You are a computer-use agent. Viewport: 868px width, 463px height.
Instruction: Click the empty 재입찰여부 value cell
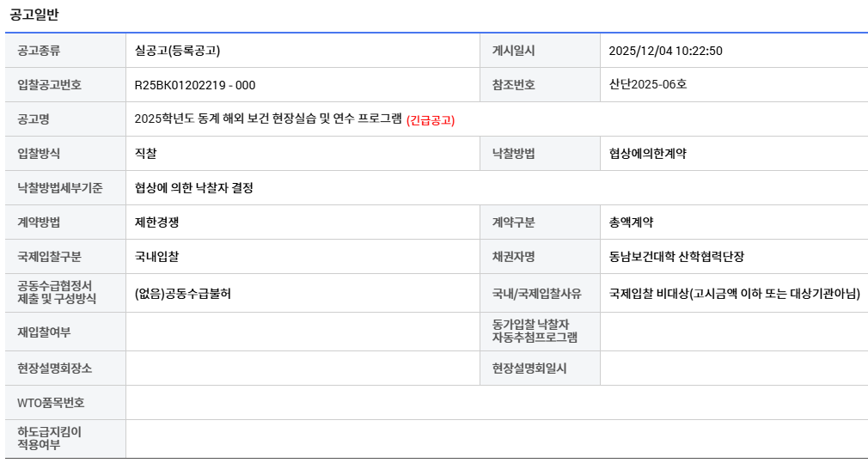303,332
